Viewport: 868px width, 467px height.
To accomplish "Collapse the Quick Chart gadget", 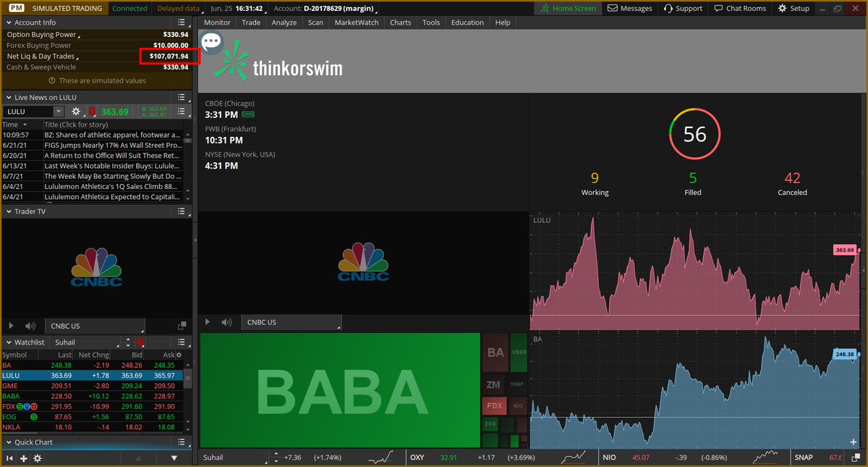I will tap(8, 442).
